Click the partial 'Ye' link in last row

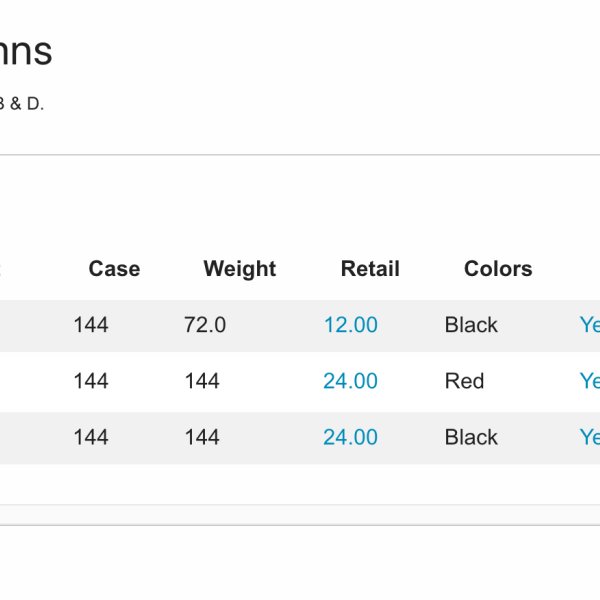589,437
